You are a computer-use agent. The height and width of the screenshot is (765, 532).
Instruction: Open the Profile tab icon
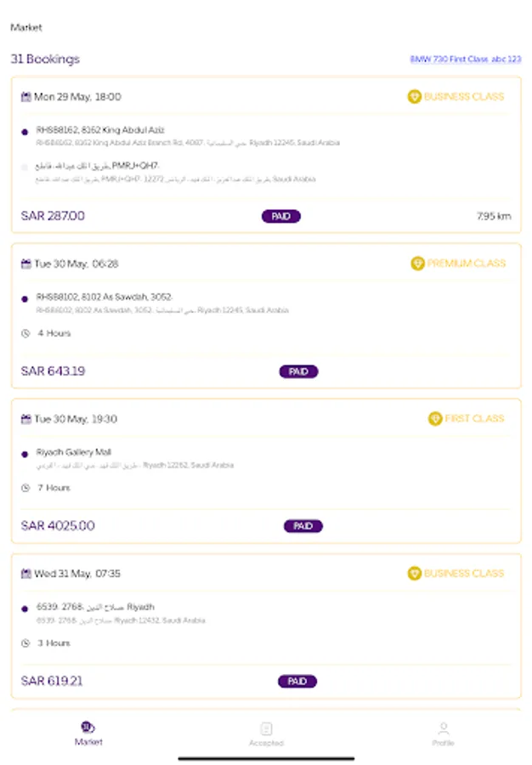pyautogui.click(x=443, y=728)
